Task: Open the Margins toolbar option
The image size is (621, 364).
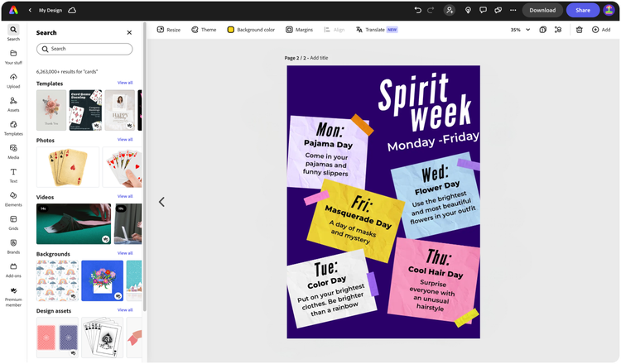Action: (300, 30)
